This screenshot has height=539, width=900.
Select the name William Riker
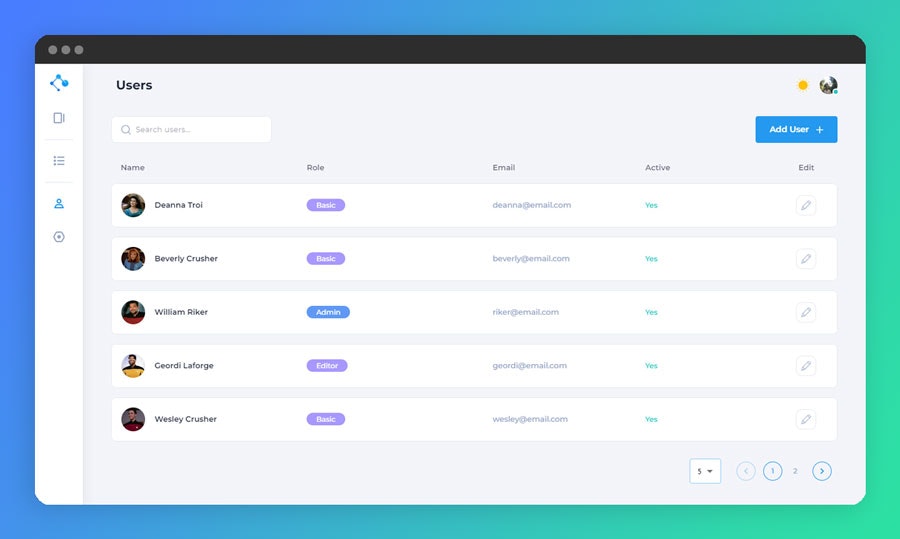coord(181,312)
